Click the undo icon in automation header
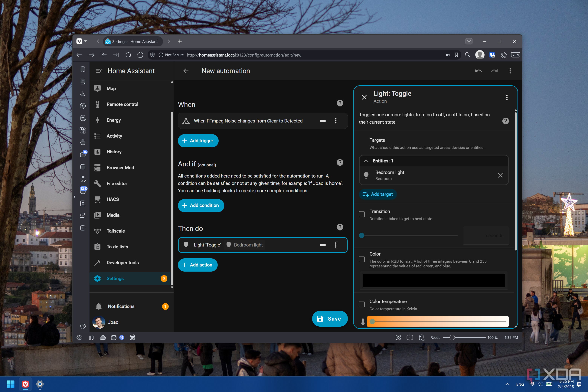The width and height of the screenshot is (588, 392). click(x=478, y=71)
